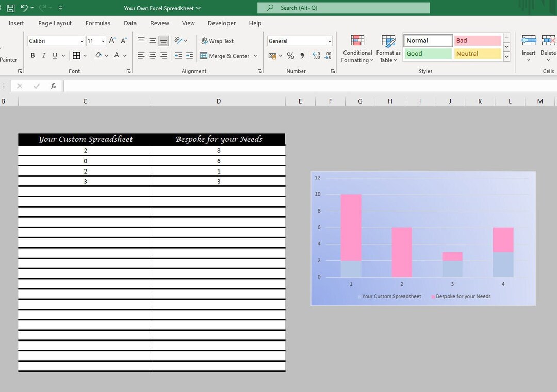Image resolution: width=557 pixels, height=392 pixels.
Task: Click the Search box in the title bar
Action: (343, 8)
